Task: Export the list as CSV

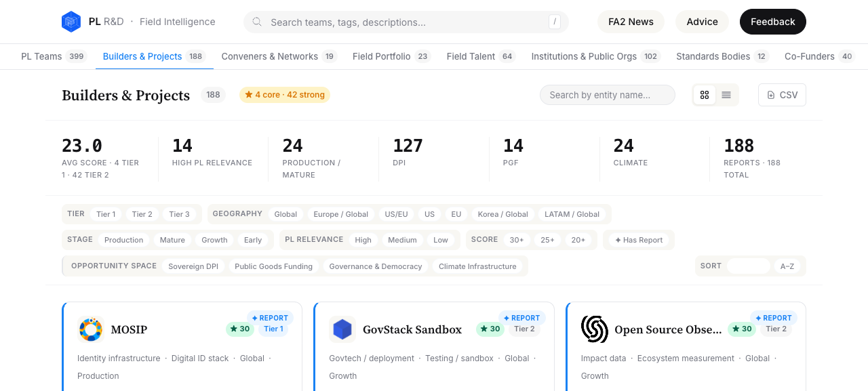Action: (782, 95)
